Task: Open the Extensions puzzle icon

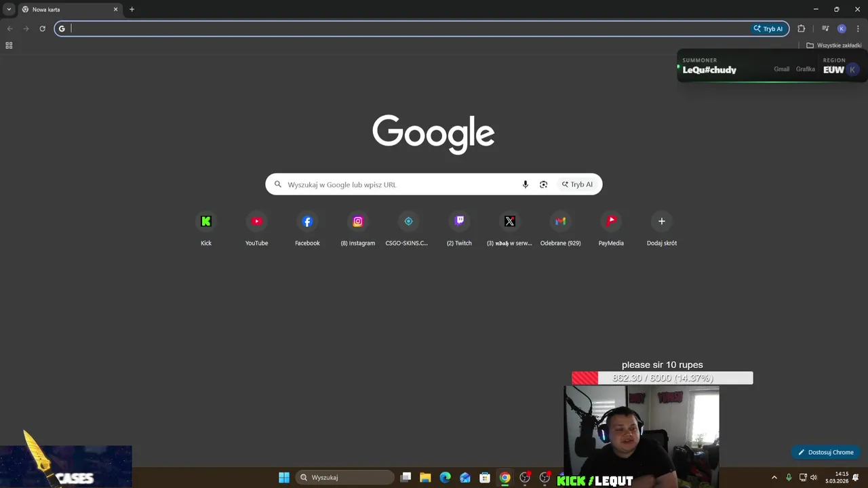Action: click(802, 28)
